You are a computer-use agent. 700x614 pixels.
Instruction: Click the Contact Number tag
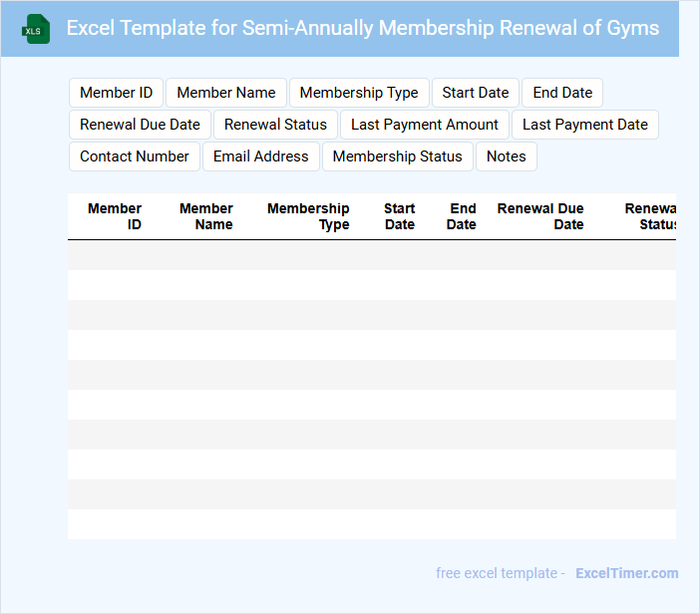[135, 156]
